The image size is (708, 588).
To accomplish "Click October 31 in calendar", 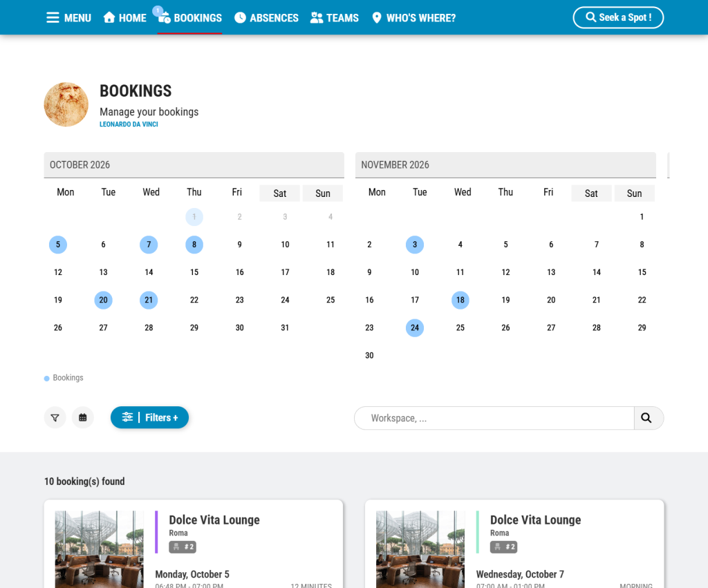I will pos(285,328).
